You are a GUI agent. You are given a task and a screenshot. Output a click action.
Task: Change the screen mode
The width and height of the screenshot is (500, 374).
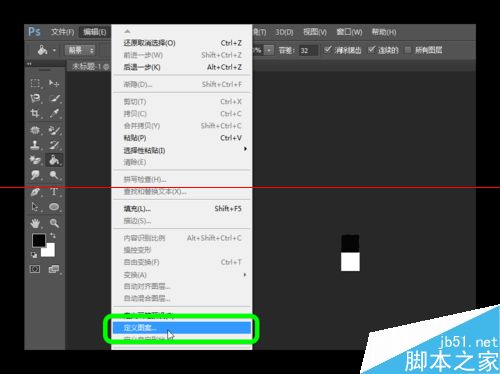tap(54, 269)
